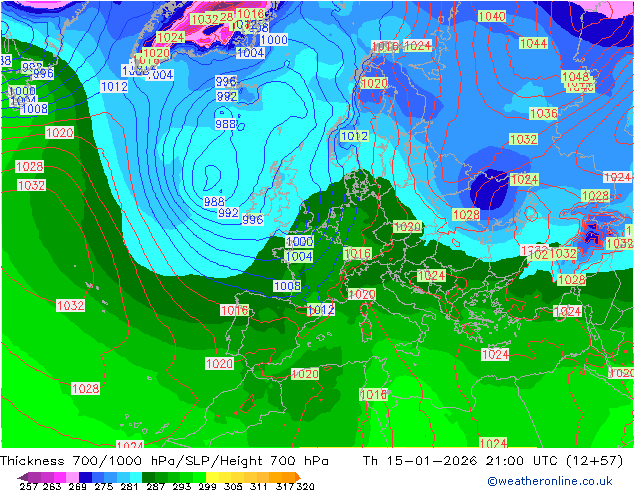The image size is (634, 490).
Task: Click the '1012' label south of Greenland
Action: pyautogui.click(x=114, y=87)
